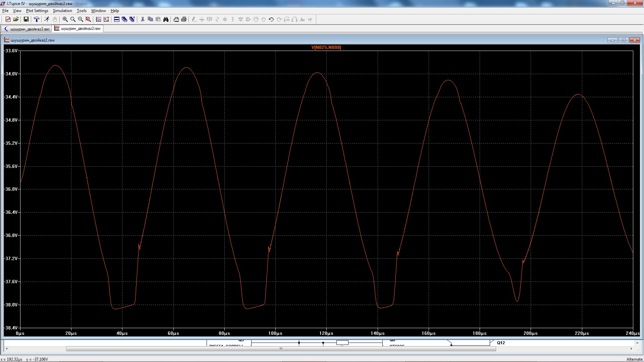Click the cursor coordinates in status bar
This screenshot has width=644, height=362.
point(24,359)
